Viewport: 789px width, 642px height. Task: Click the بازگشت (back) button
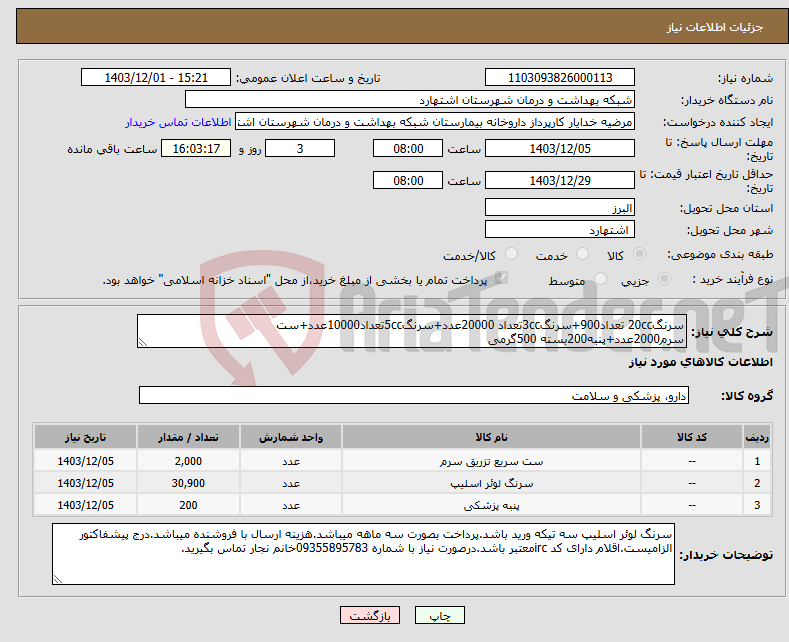[x=370, y=615]
